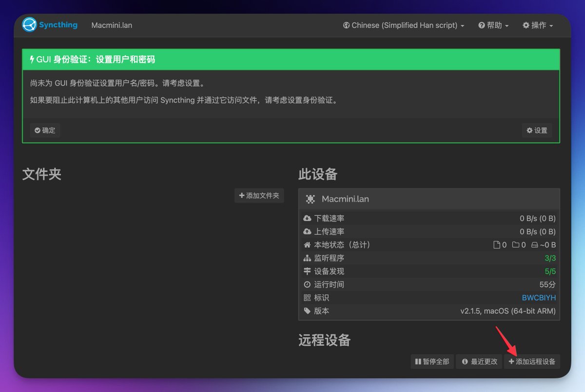585x392 pixels.
Task: Click 添加远程设备 to add remote device
Action: [x=532, y=361]
